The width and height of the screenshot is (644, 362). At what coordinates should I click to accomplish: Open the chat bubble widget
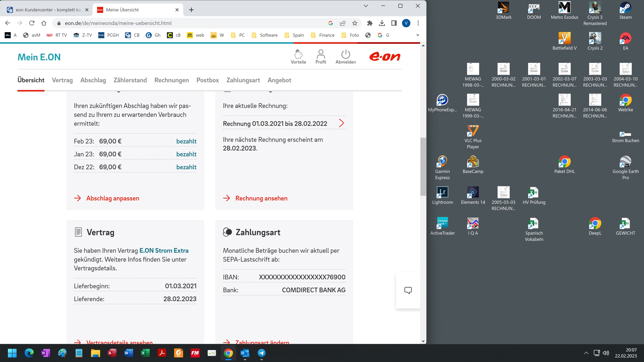[x=408, y=290]
